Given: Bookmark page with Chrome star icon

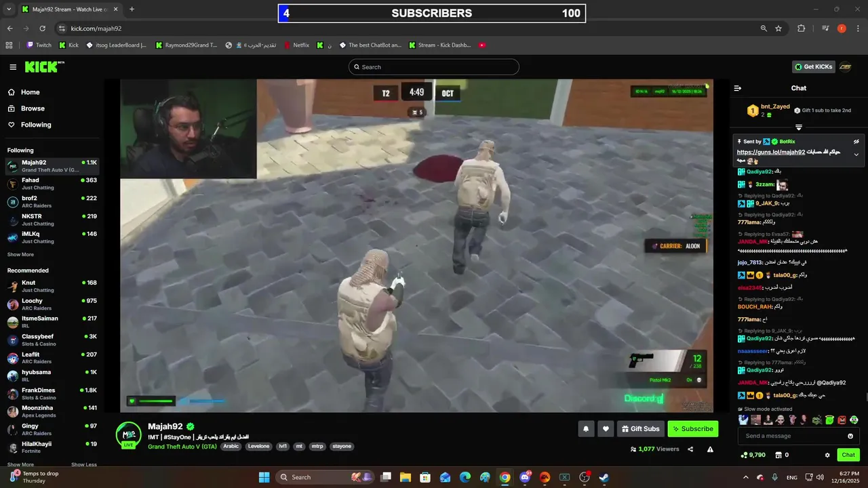Looking at the screenshot, I should 778,28.
